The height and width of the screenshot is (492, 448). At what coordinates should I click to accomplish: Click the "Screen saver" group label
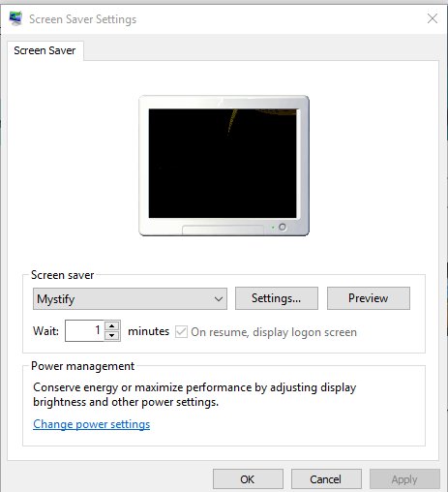(63, 275)
